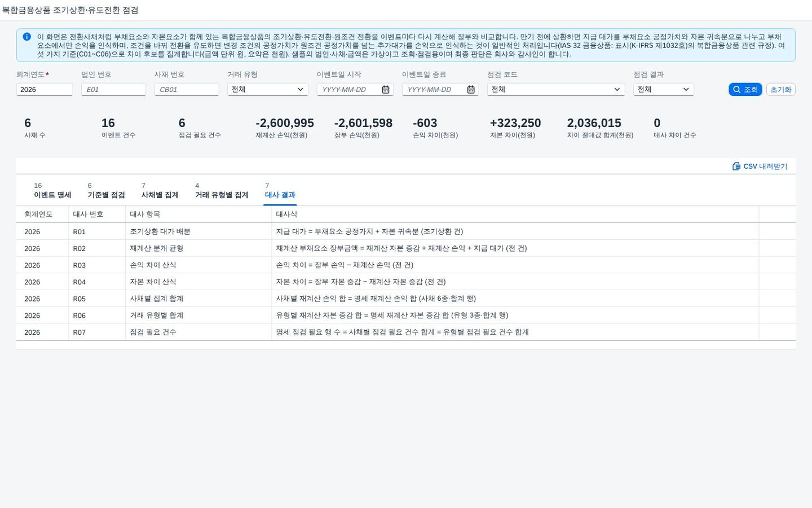Viewport: 812px width, 508px height.
Task: Open the calendar picker for 이벤트일 시작
Action: click(386, 89)
